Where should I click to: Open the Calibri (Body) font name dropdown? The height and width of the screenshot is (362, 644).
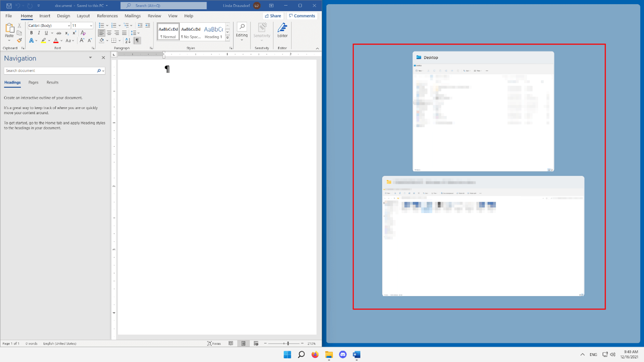69,26
